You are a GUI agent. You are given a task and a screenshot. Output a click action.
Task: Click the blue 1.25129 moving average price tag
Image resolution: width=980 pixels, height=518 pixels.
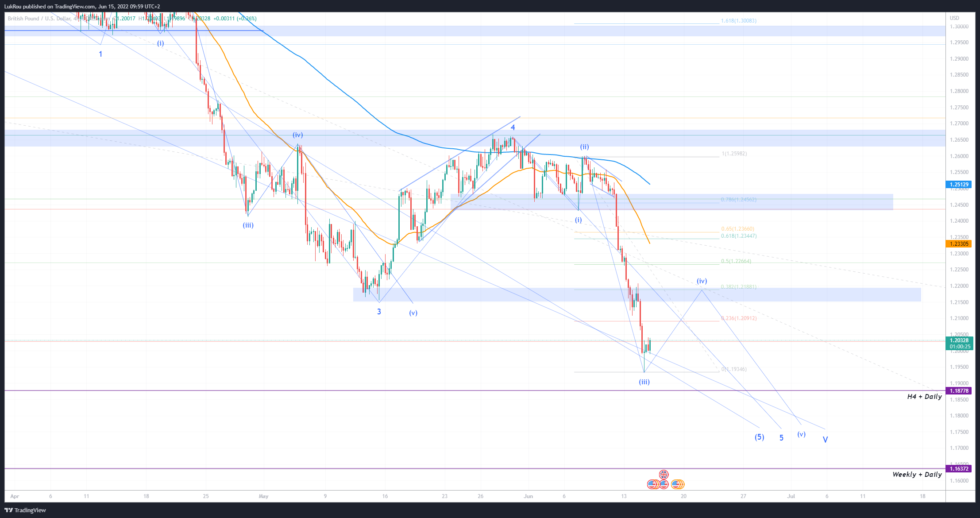pos(958,185)
